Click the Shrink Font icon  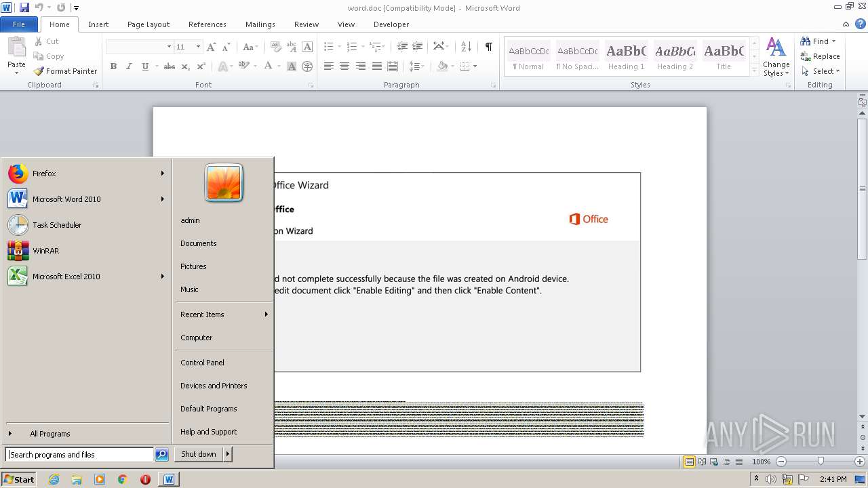point(226,47)
